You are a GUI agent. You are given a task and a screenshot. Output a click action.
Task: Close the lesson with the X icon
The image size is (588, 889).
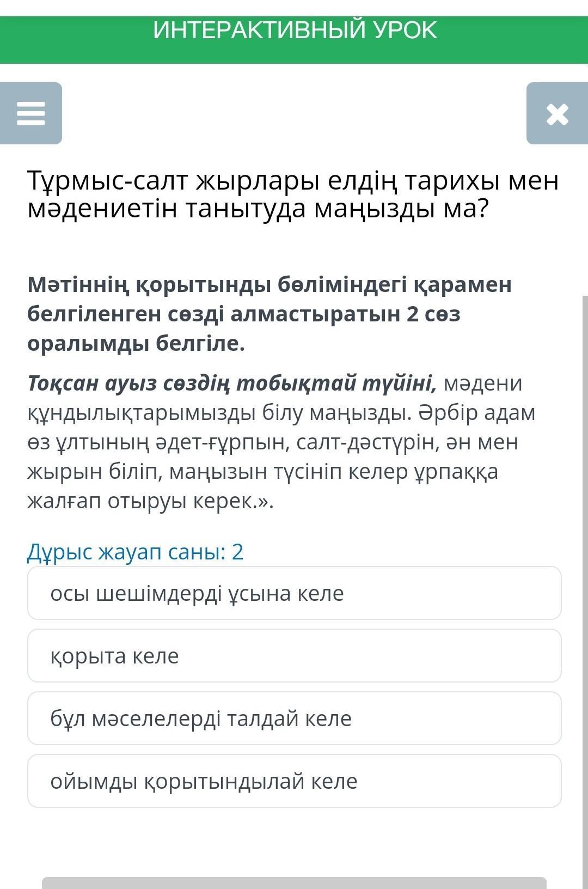pos(557,114)
